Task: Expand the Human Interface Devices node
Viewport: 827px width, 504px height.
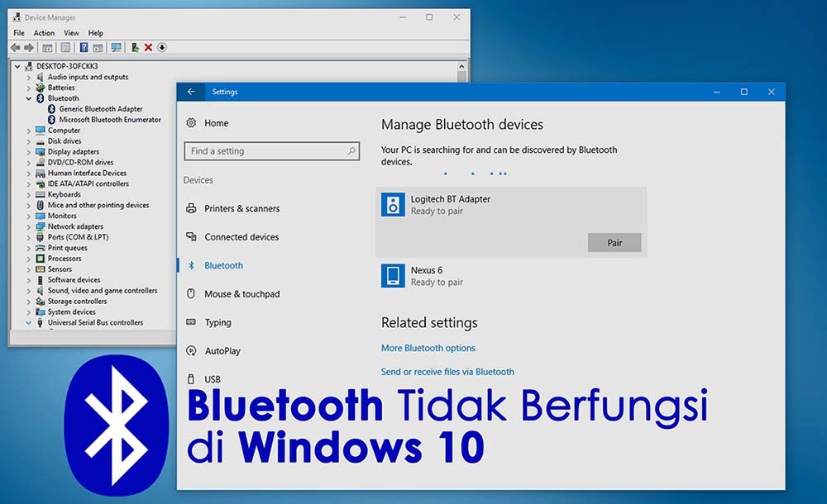Action: click(28, 173)
